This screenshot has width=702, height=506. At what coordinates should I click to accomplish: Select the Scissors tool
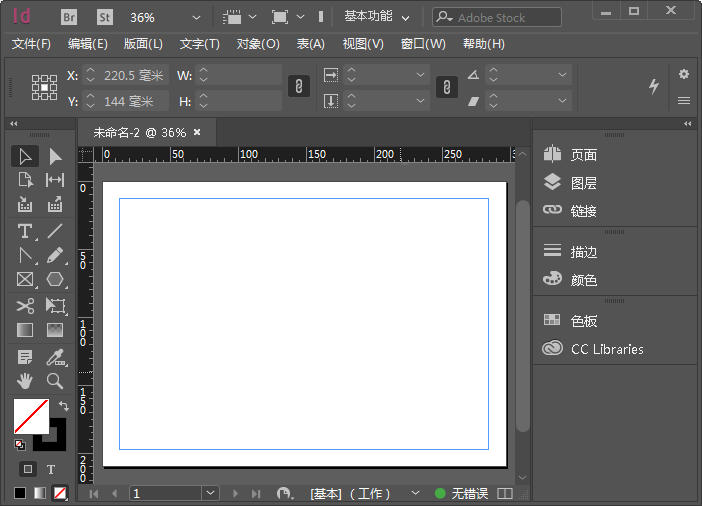[25, 306]
